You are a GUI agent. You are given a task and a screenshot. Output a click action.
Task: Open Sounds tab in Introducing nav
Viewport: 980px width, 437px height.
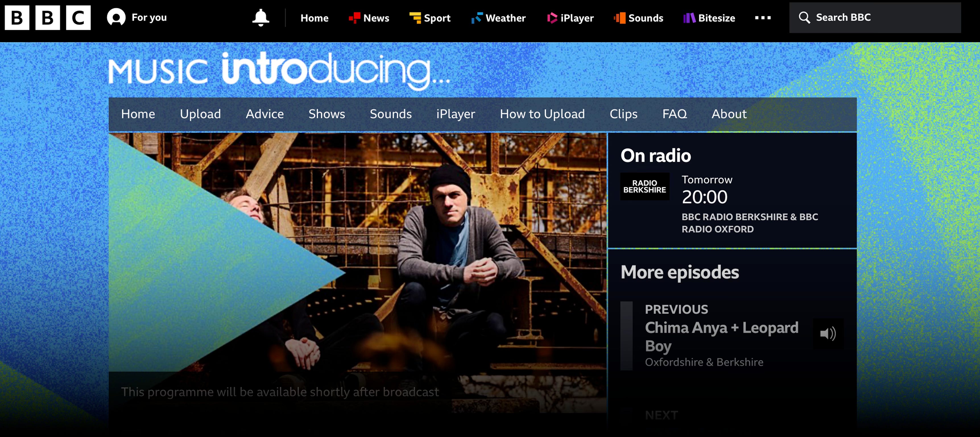coord(390,114)
